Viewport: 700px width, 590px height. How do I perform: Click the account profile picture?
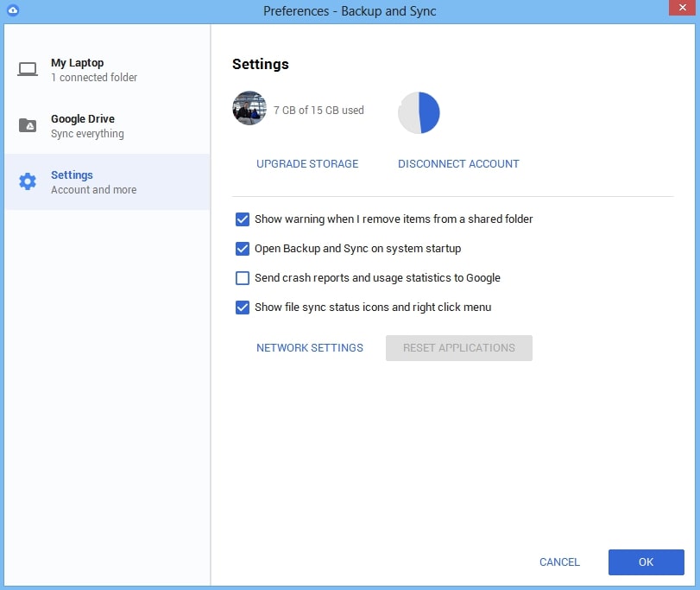(249, 109)
